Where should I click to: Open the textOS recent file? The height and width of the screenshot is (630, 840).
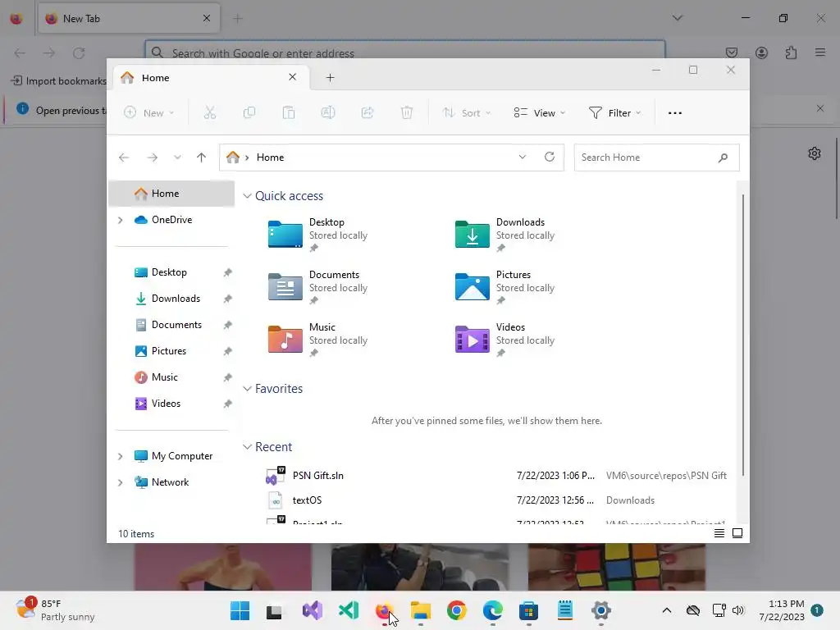coord(496,500)
